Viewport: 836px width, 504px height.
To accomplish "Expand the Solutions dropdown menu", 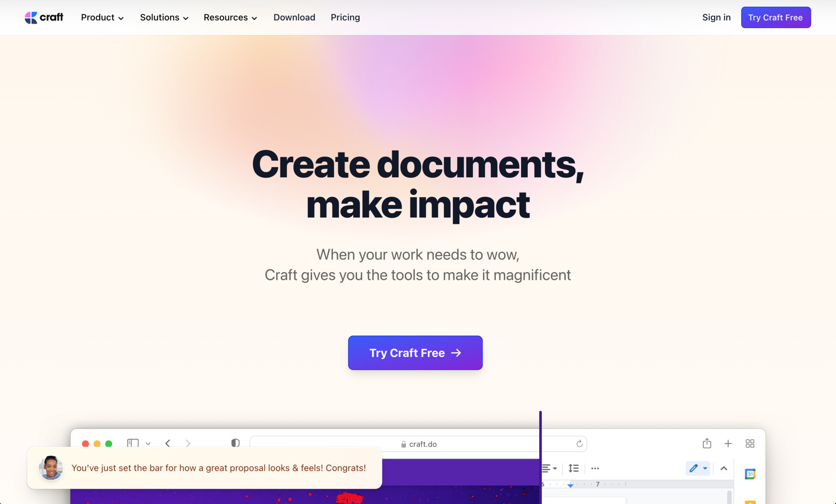I will coord(164,17).
